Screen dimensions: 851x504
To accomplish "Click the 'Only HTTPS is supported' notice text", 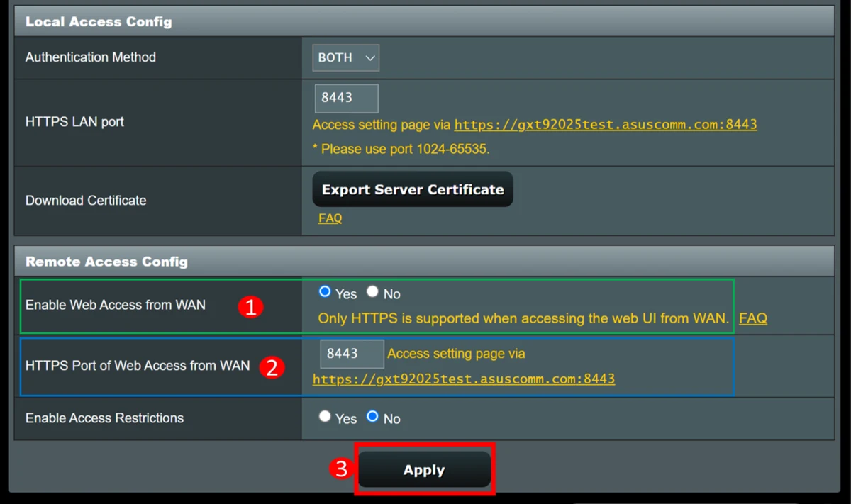I will click(x=523, y=319).
